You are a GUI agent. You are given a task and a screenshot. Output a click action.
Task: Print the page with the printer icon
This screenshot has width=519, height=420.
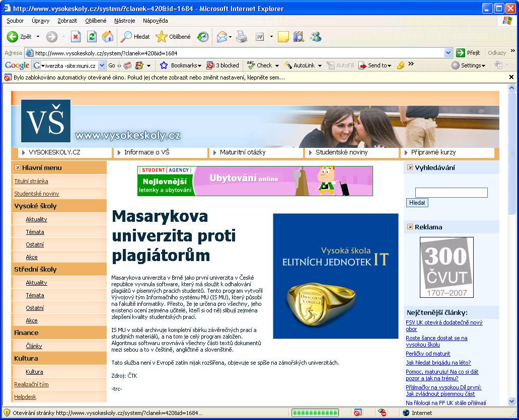coord(242,37)
